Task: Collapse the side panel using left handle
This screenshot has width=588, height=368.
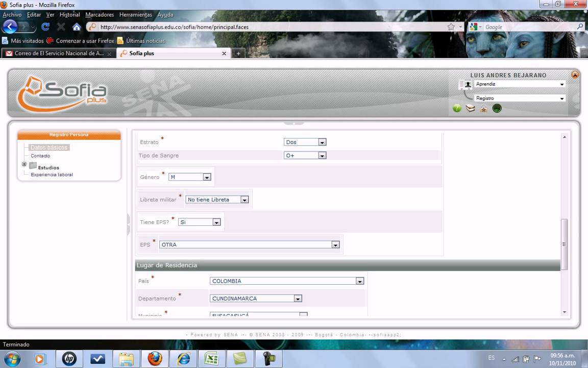Action: coord(128,224)
